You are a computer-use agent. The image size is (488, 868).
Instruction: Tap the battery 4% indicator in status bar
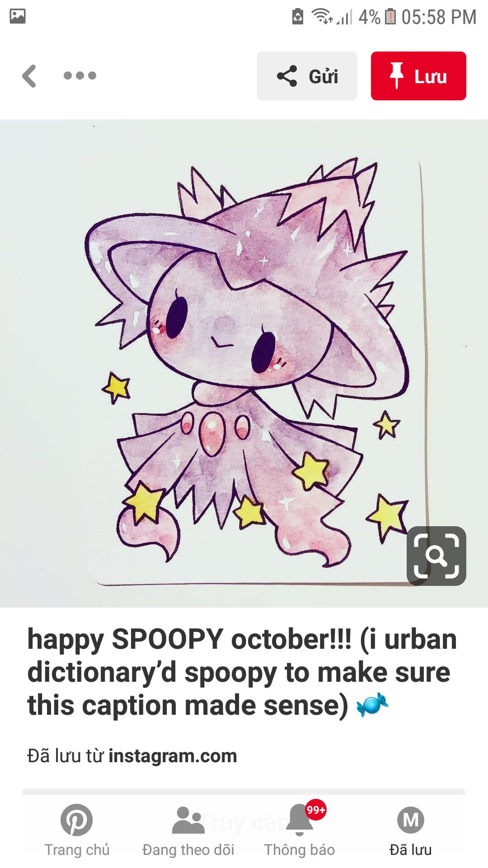click(x=377, y=17)
